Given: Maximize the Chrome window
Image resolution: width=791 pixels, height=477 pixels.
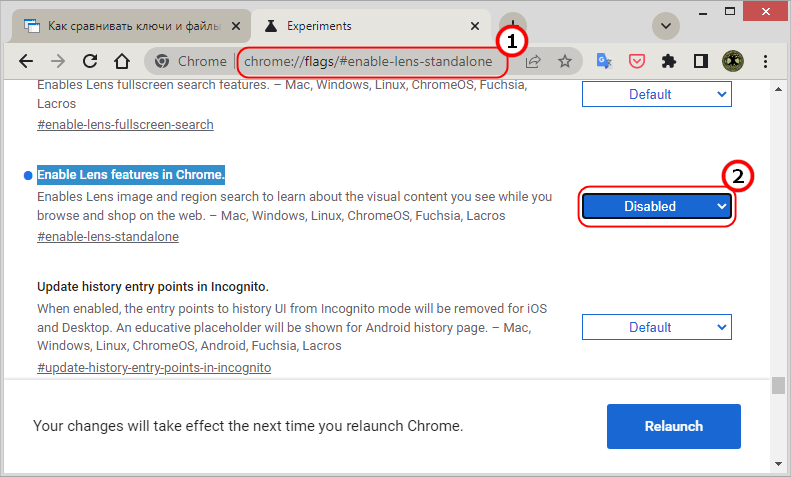Looking at the screenshot, I should coord(729,11).
